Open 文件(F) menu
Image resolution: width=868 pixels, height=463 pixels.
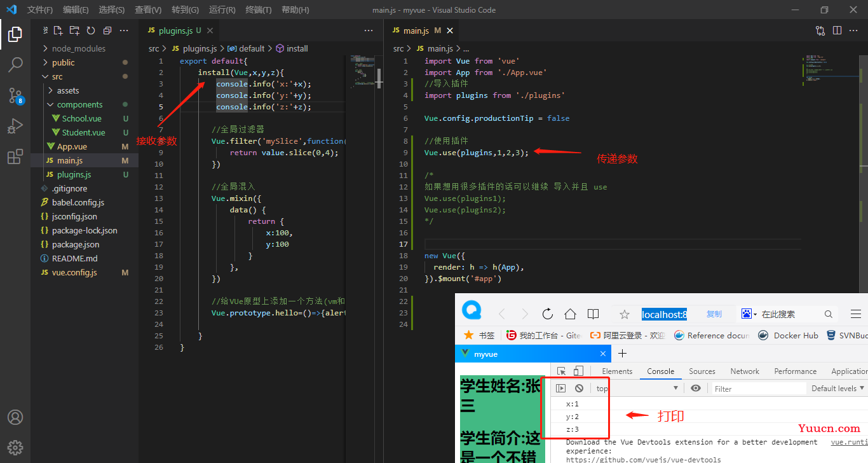[x=39, y=10]
